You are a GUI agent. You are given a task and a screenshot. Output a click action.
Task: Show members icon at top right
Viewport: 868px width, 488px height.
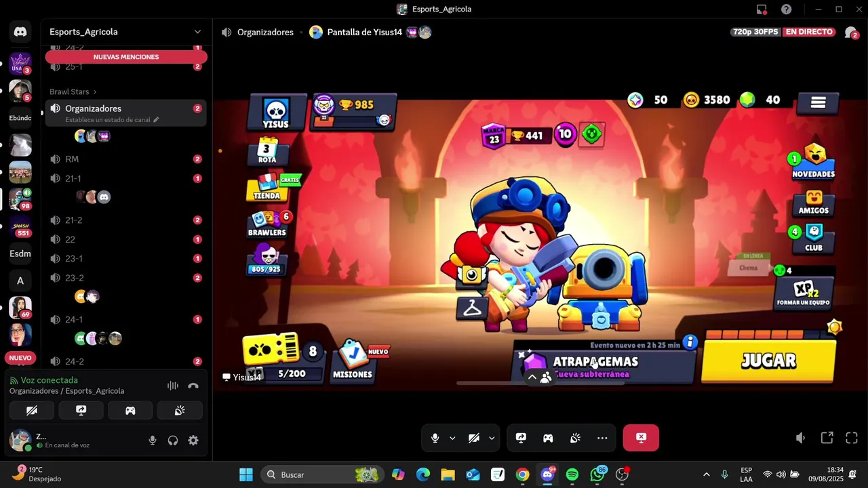point(851,33)
